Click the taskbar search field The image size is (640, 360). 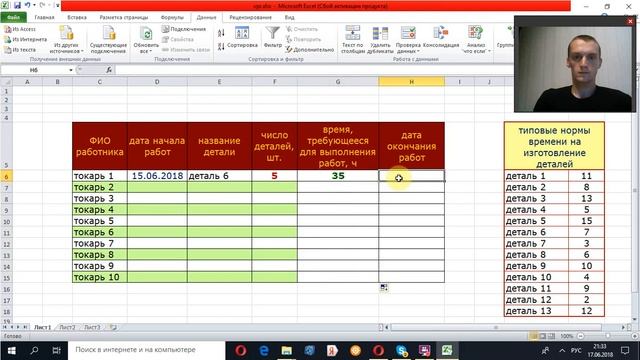click(147, 350)
